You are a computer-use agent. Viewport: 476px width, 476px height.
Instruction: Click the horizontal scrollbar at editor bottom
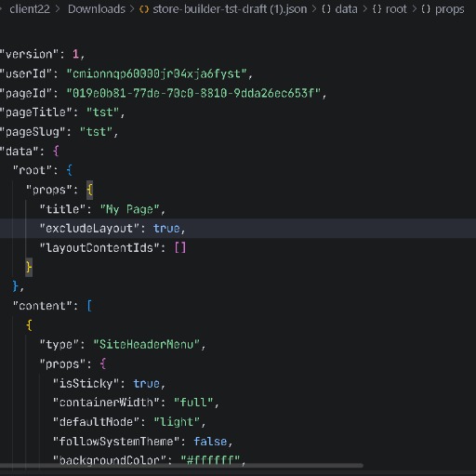[x=181, y=466]
